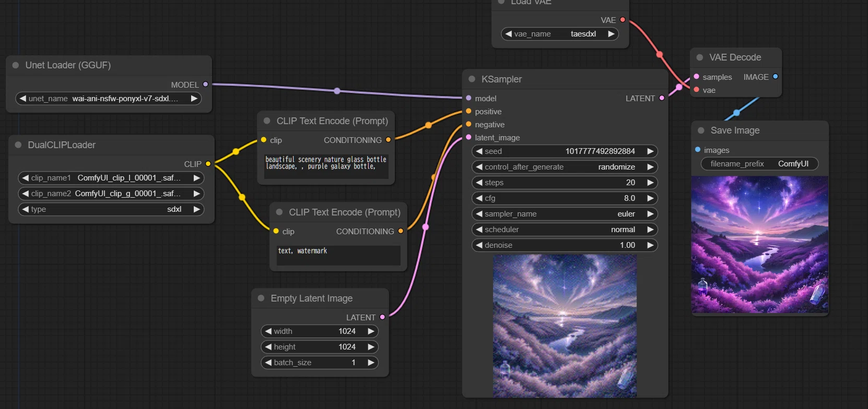Click the text, watermark prompt box
The width and height of the screenshot is (868, 409).
[338, 255]
